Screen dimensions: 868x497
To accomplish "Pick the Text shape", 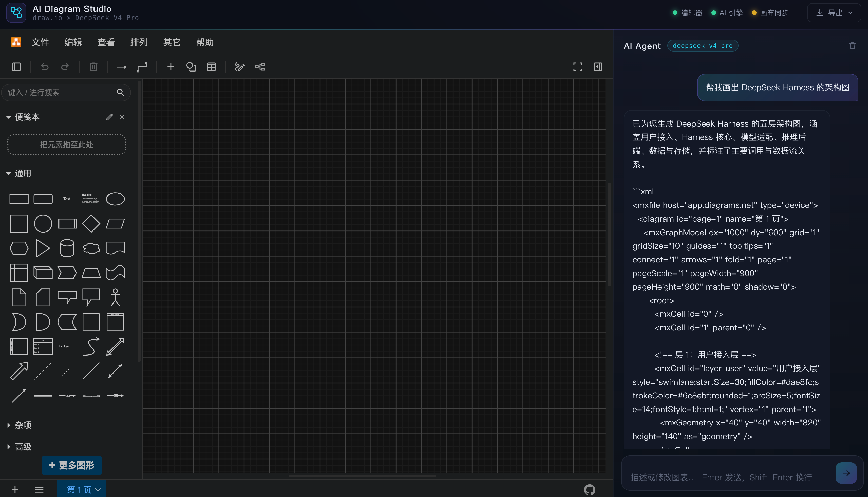I will (67, 199).
